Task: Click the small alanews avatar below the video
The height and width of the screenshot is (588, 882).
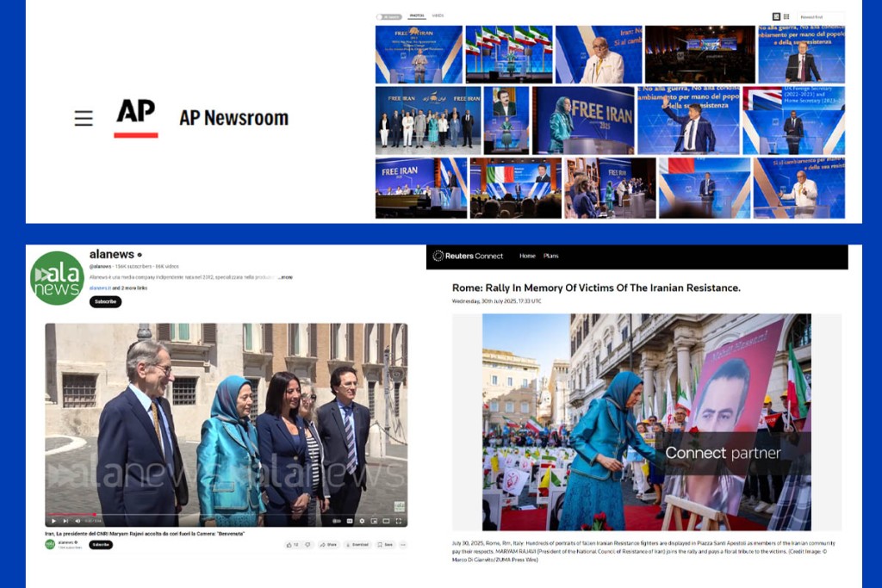Action: click(x=50, y=544)
